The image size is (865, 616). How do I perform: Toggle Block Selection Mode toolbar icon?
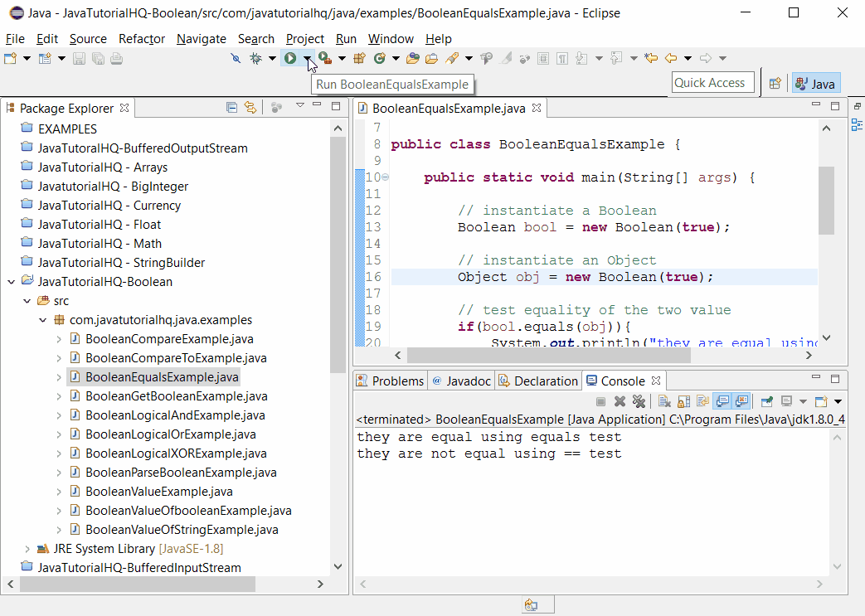(x=543, y=58)
